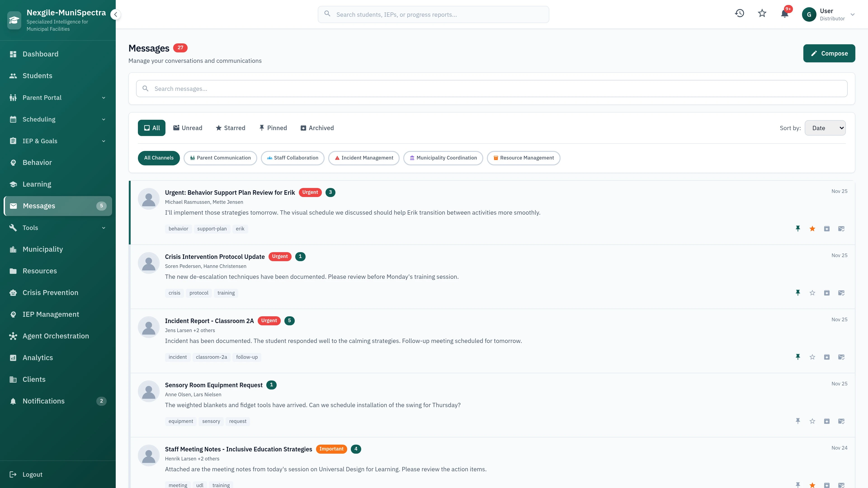Open the Crisis Prevention section in the sidebar
This screenshot has height=488, width=868.
tap(50, 292)
